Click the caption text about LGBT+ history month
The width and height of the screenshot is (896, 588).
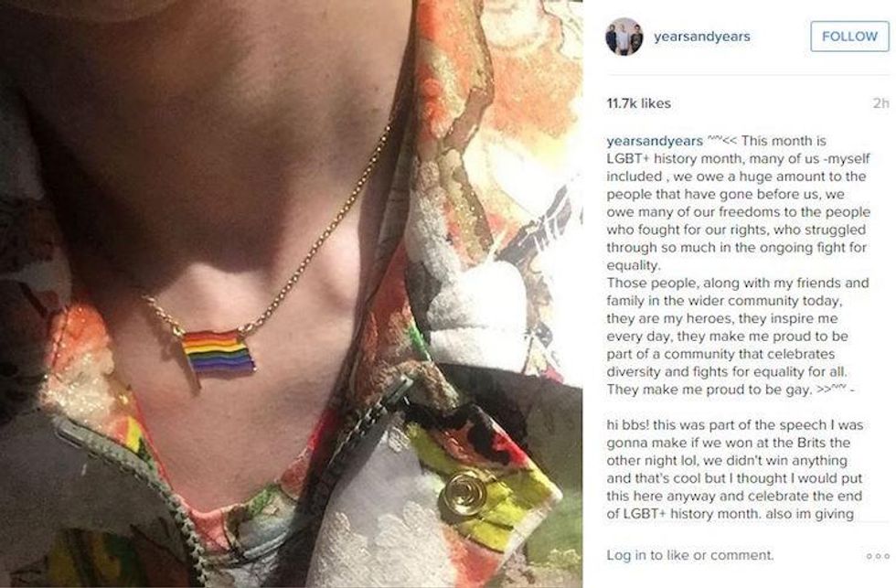[739, 203]
